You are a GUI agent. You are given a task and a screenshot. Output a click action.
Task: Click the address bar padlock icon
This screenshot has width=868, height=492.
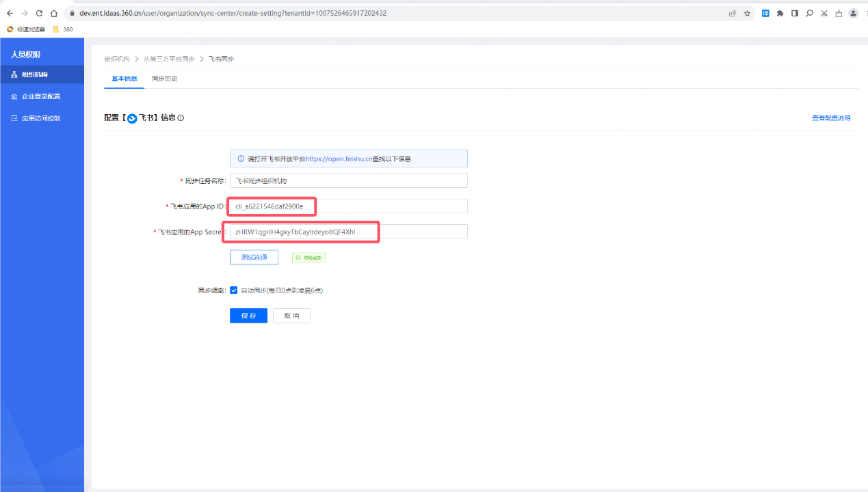point(72,13)
